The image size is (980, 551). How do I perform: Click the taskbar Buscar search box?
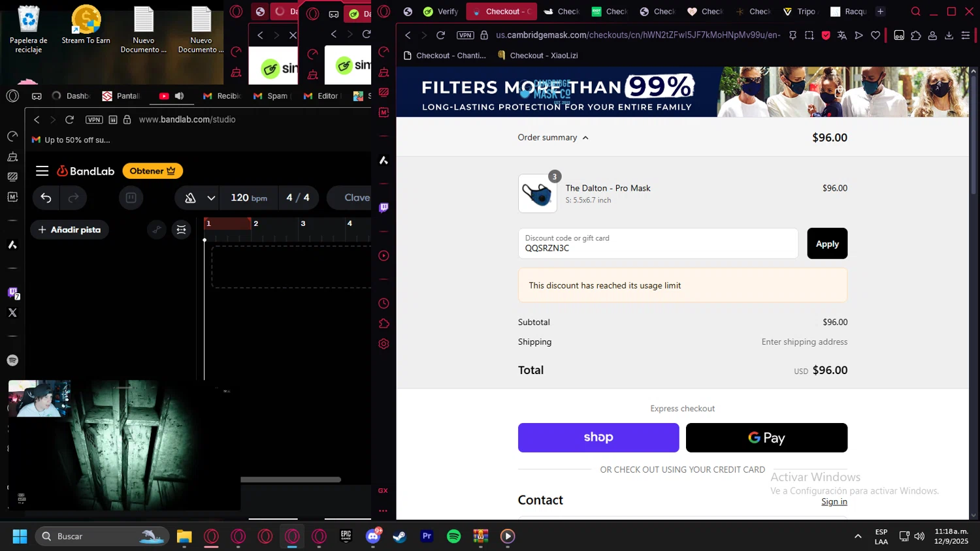click(102, 537)
